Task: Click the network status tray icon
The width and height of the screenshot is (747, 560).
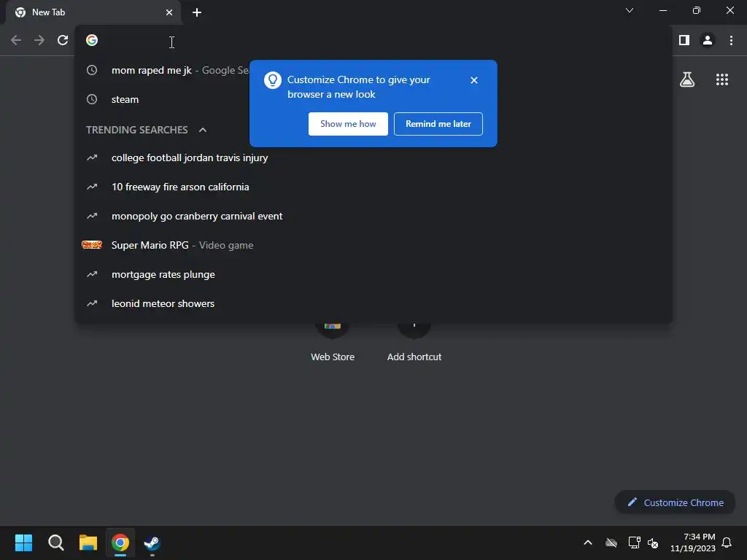Action: [634, 542]
